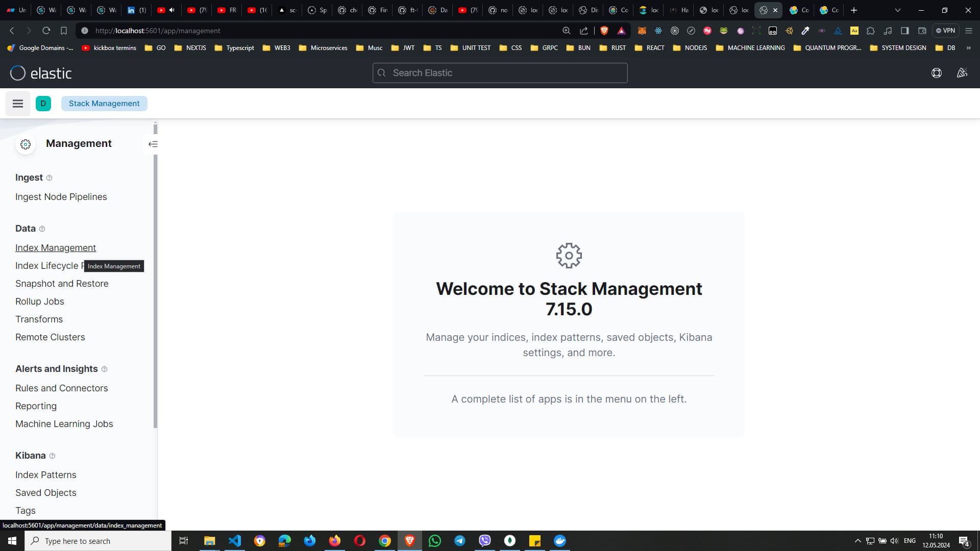
Task: Open the Index Management link
Action: [x=56, y=247]
